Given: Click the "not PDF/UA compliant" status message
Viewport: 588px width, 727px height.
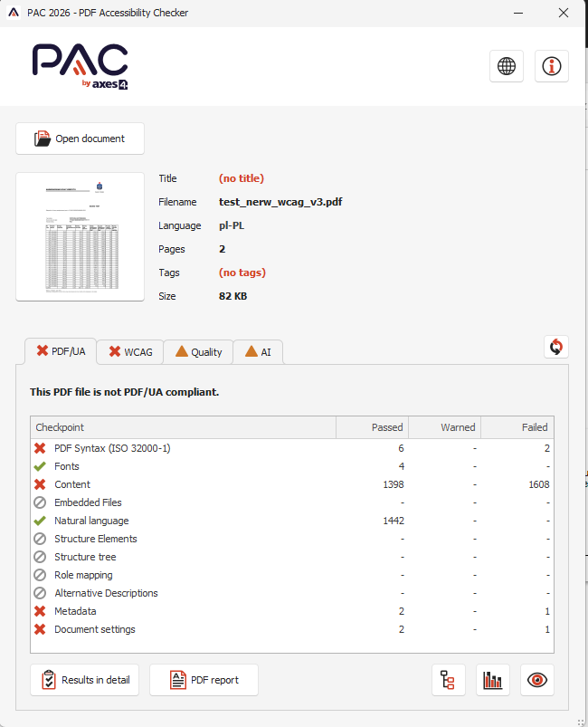Looking at the screenshot, I should pyautogui.click(x=124, y=392).
